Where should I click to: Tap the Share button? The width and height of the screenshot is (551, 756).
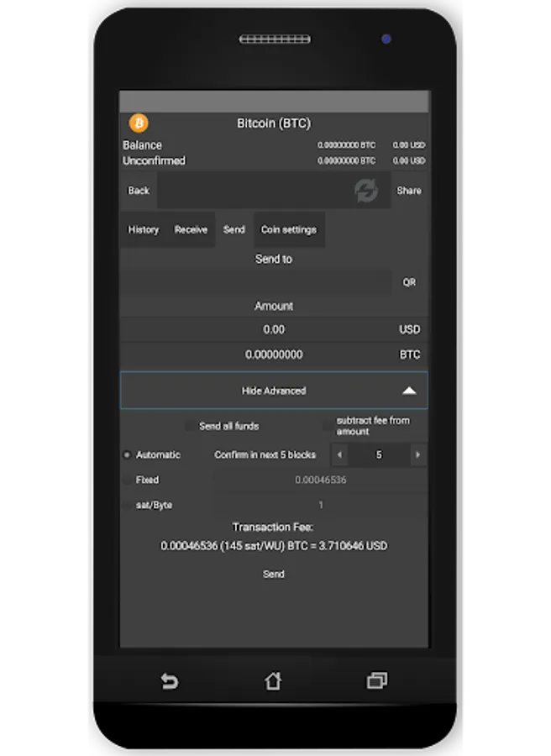click(409, 191)
